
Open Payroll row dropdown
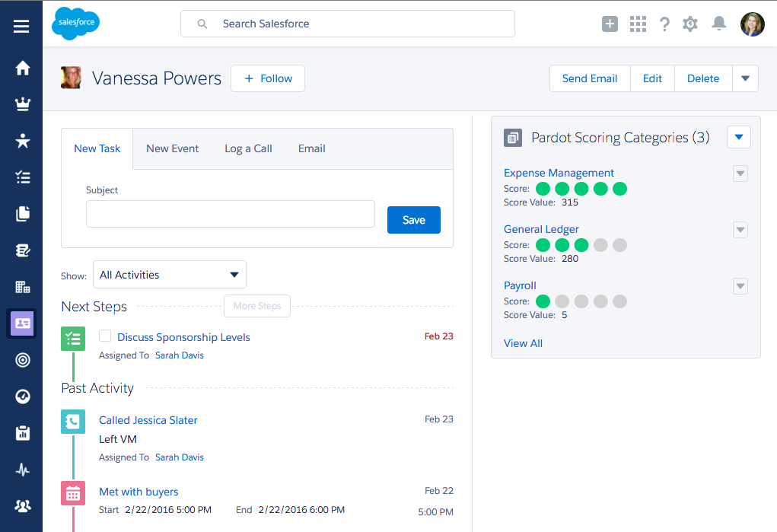pyautogui.click(x=740, y=286)
